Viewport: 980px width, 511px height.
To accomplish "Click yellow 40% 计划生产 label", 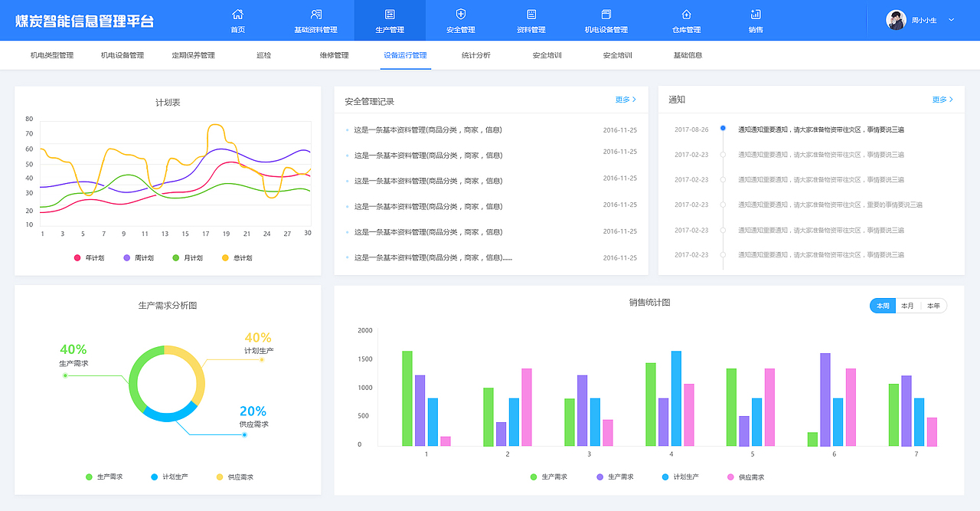I will [259, 342].
